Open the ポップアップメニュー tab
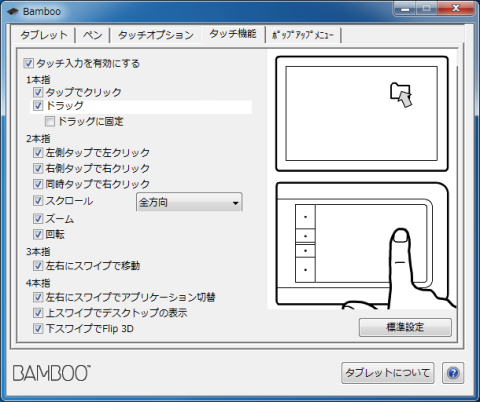The height and width of the screenshot is (402, 480). pos(303,35)
